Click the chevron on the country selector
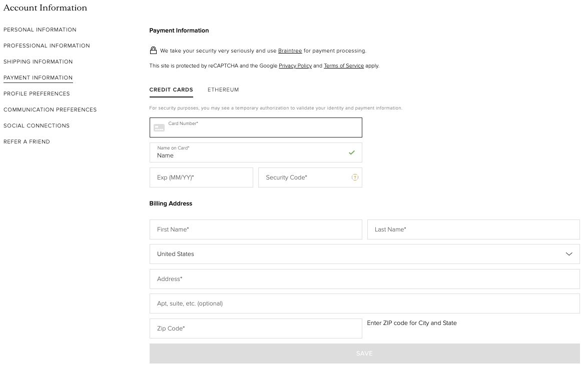 569,254
